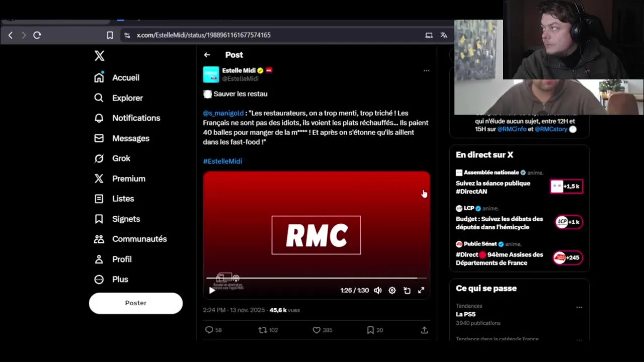
Task: Click the X logo in the sidebar
Action: coord(100,56)
